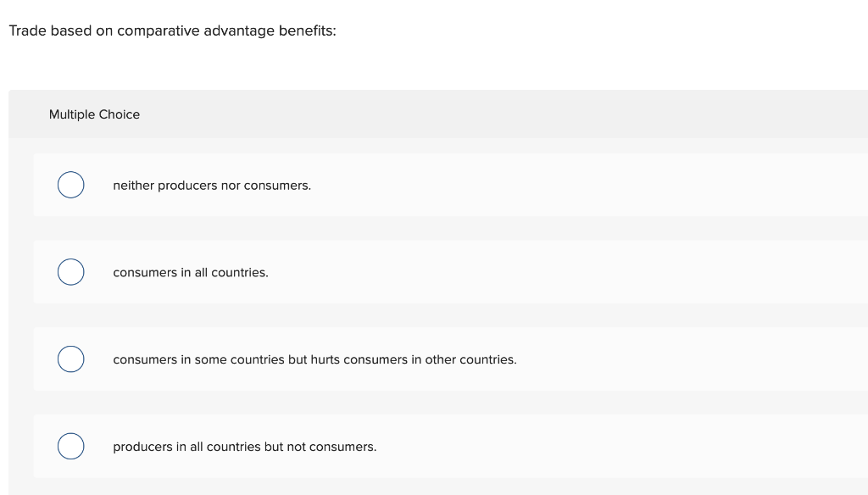Click the answer text 'consumers in all countries'
868x495 pixels.
[190, 272]
